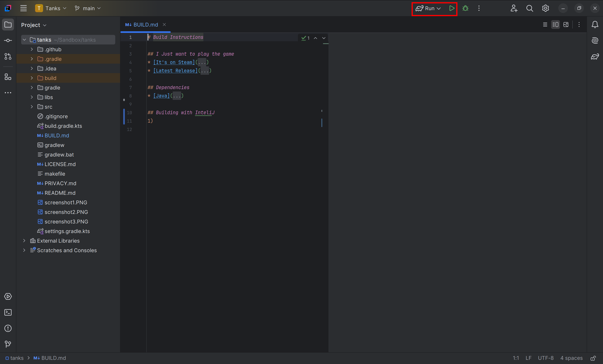Screen dimensions: 603x364
Task: Toggle read-only lock icon
Action: coord(593,358)
